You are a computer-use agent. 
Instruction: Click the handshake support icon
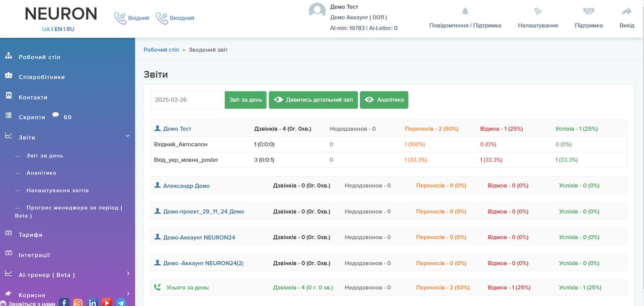[x=588, y=12]
